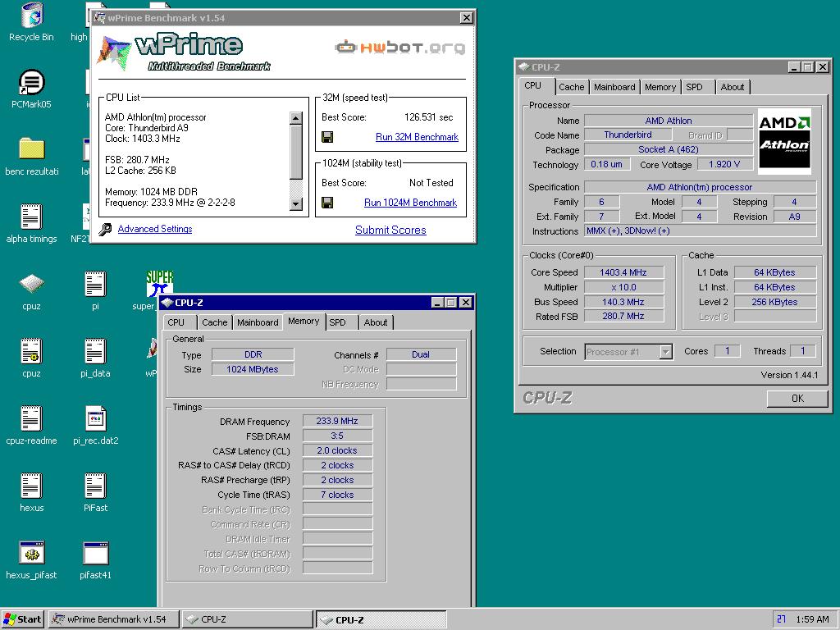Image resolution: width=840 pixels, height=630 pixels.
Task: Activate the second CPU-Z taskbar button
Action: pos(381,619)
